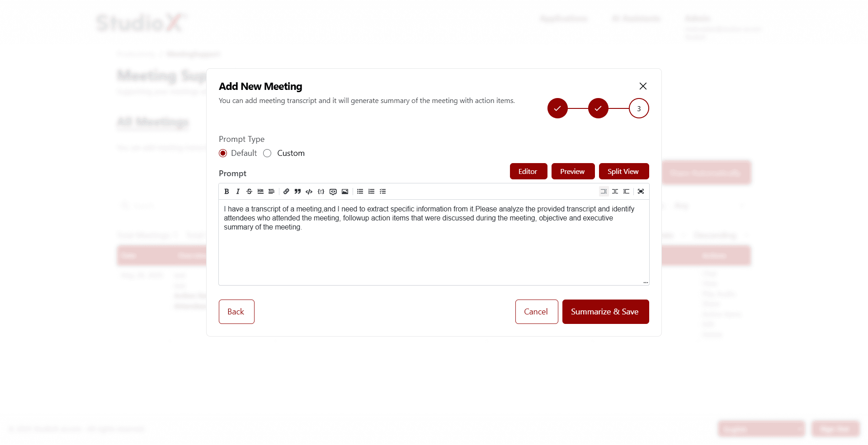The width and height of the screenshot is (868, 445).
Task: Click inside the prompt text area
Action: (433, 253)
